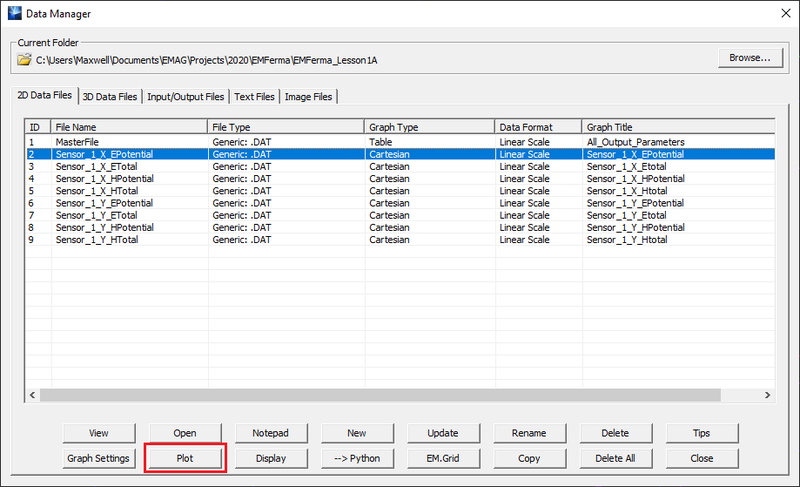Click the Rename button
The width and height of the screenshot is (800, 487).
(x=529, y=433)
